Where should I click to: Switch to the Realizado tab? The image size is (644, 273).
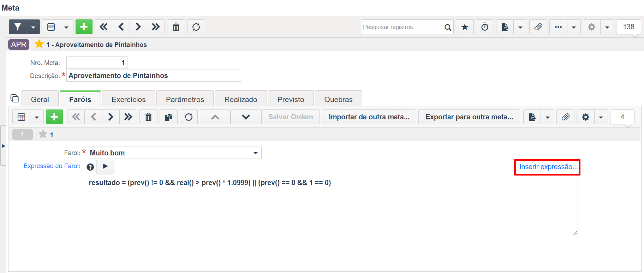[241, 99]
